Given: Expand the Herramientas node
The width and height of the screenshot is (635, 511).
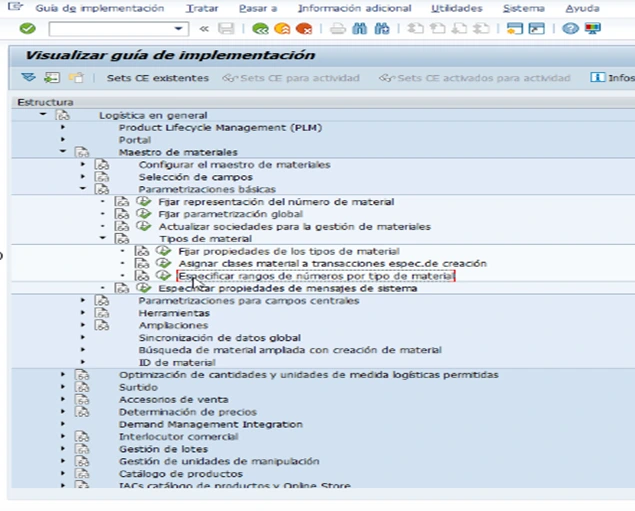Looking at the screenshot, I should 83,313.
